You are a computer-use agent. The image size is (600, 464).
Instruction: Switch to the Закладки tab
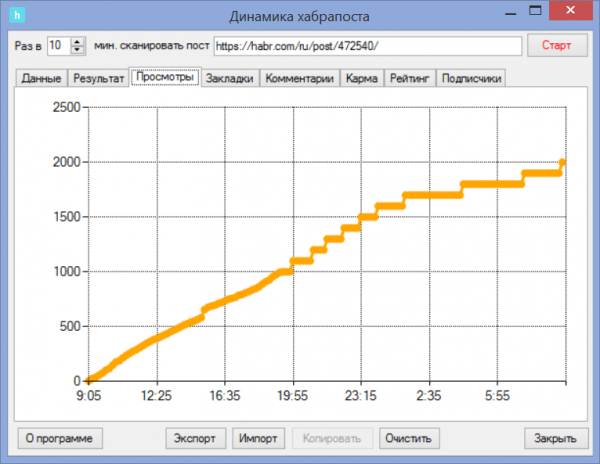pos(230,78)
